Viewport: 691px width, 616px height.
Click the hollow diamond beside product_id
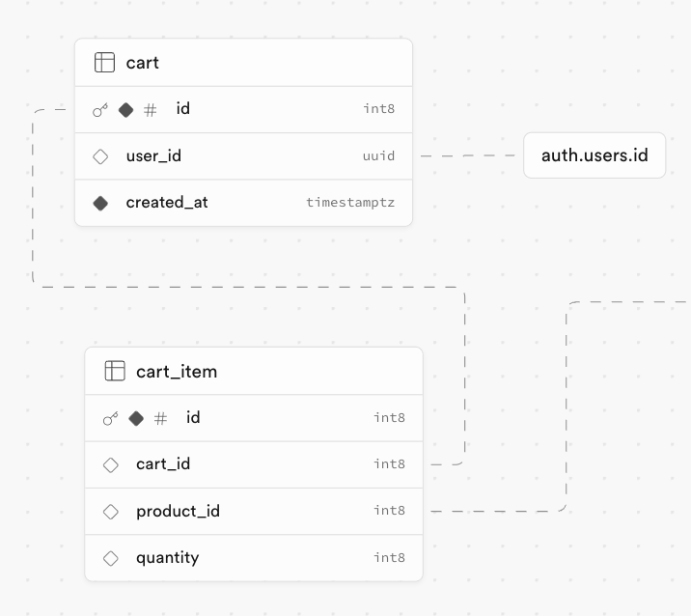tap(111, 511)
